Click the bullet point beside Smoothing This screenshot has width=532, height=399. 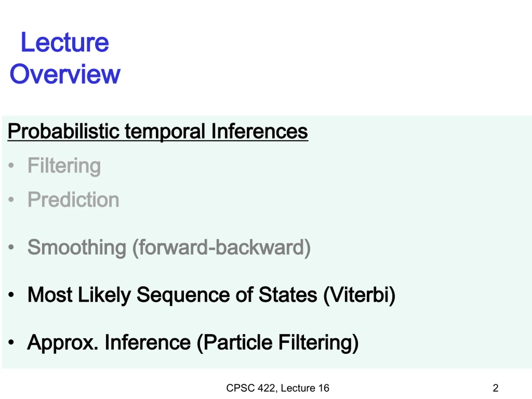pos(11,247)
